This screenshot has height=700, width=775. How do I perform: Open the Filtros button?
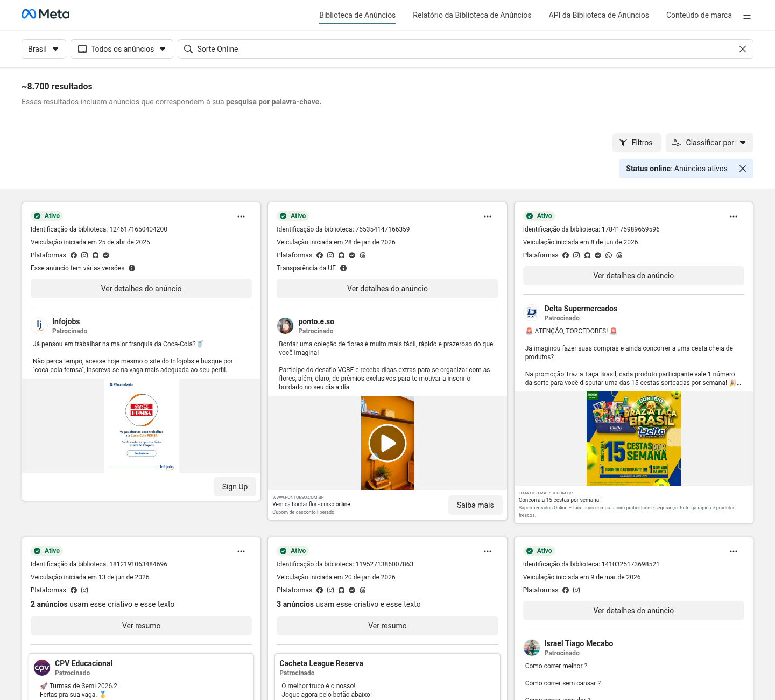[636, 143]
